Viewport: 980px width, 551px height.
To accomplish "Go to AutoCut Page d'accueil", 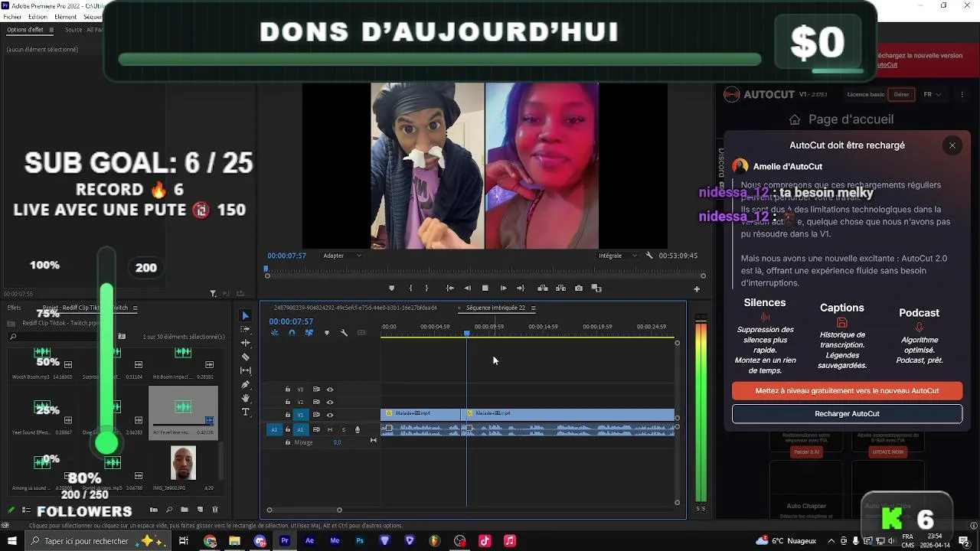I will [841, 119].
